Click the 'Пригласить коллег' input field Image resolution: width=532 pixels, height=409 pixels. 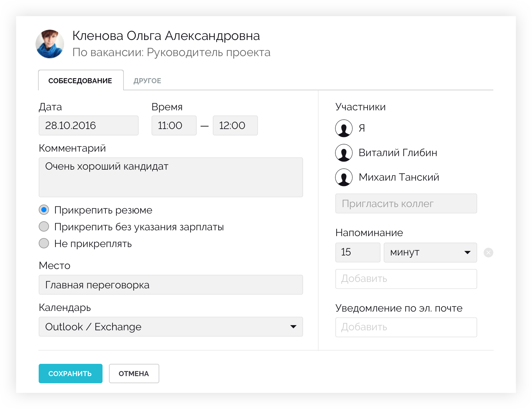click(406, 204)
